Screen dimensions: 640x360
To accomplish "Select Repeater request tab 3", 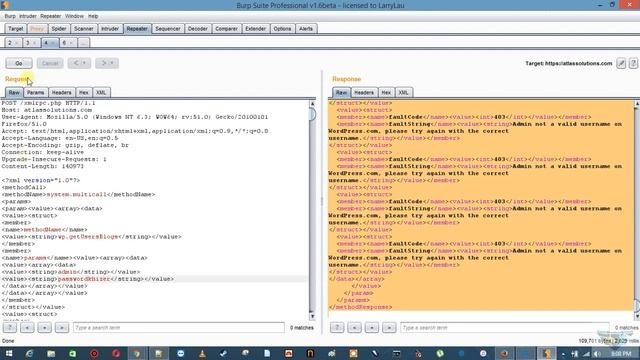I will 31,43.
